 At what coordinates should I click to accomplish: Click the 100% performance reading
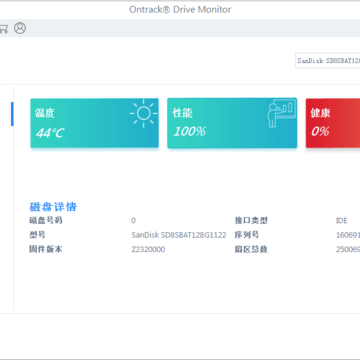[x=189, y=131]
